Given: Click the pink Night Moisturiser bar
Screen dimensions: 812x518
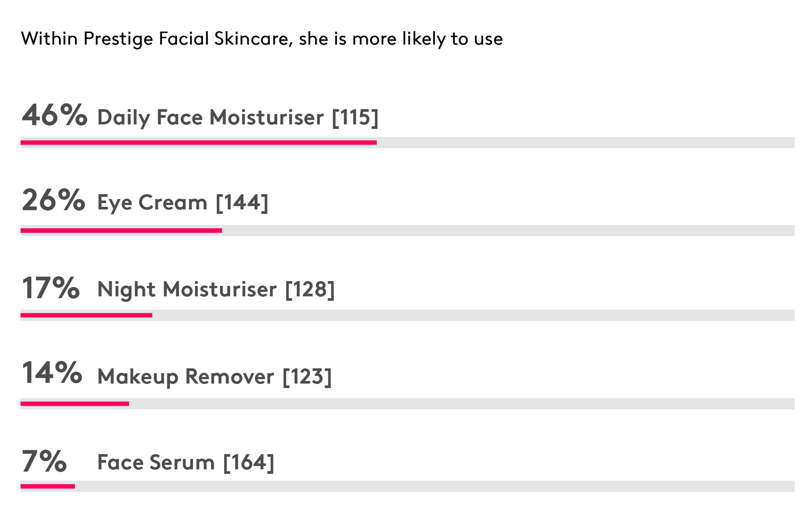Looking at the screenshot, I should tap(86, 315).
